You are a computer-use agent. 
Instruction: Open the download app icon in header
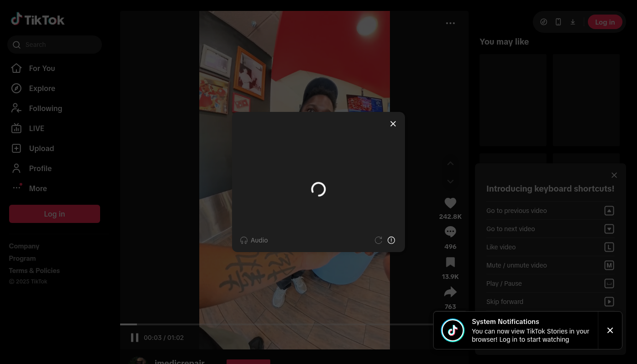click(x=572, y=22)
